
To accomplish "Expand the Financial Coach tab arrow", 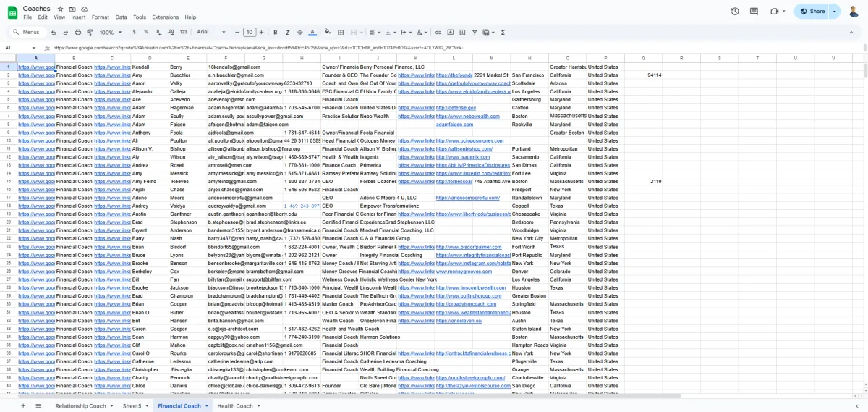I will [x=206, y=406].
